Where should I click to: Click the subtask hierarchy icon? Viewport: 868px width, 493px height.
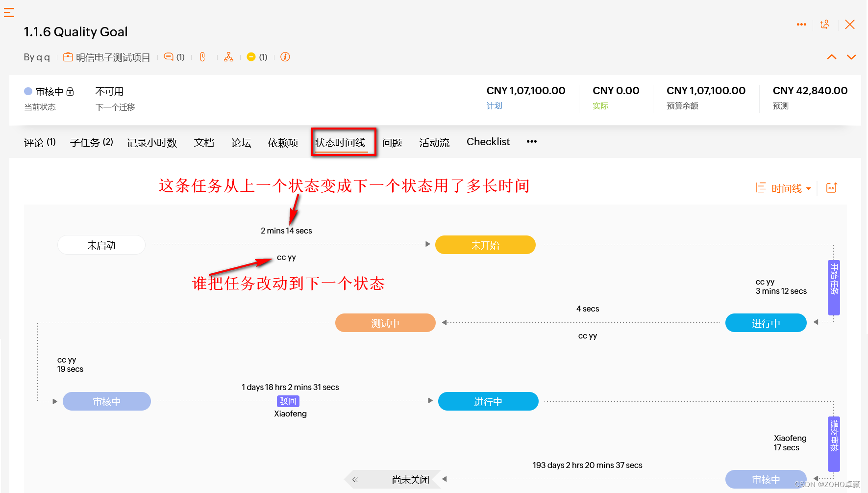click(228, 57)
